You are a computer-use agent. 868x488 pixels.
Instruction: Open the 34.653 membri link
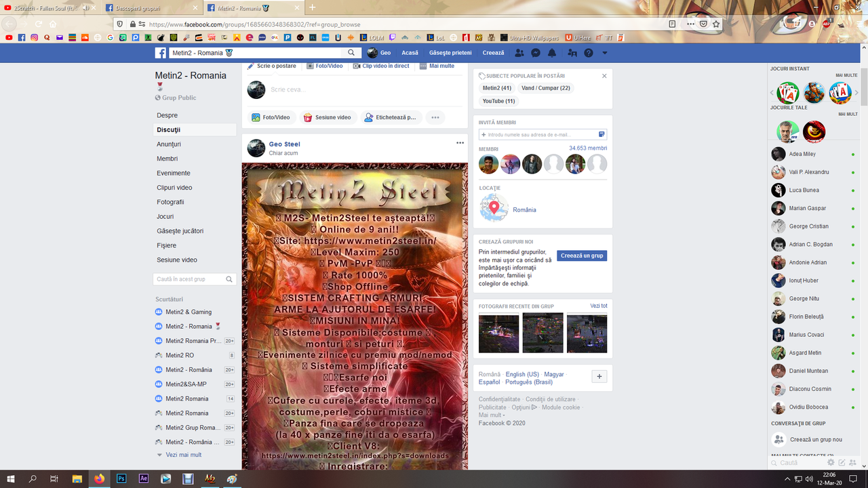point(588,148)
